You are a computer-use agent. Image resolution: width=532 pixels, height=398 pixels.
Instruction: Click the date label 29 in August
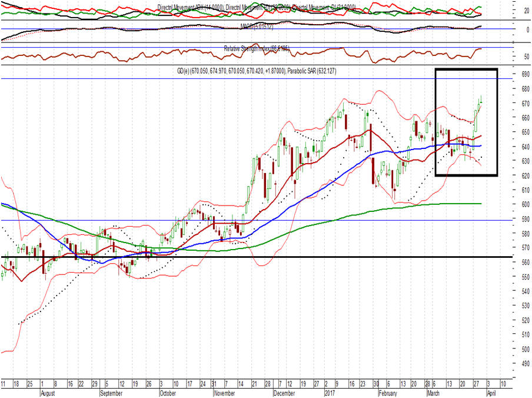click(x=94, y=384)
